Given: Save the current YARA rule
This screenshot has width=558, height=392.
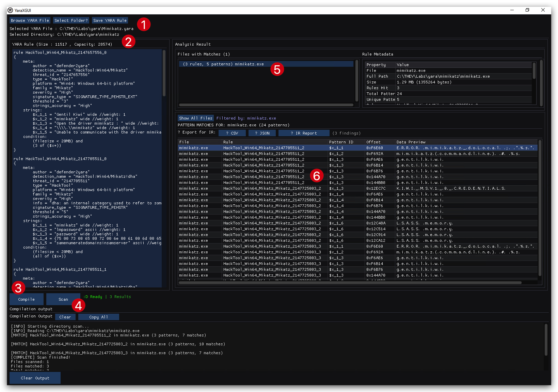Looking at the screenshot, I should click(110, 20).
